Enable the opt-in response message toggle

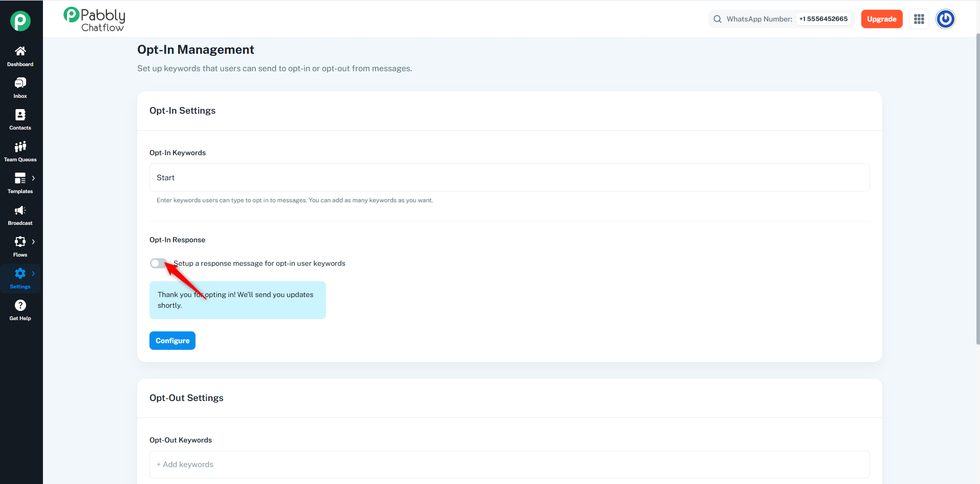point(158,263)
